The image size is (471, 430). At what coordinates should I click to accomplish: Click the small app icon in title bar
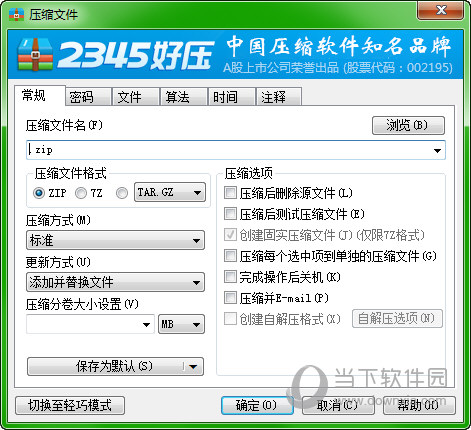(x=16, y=14)
